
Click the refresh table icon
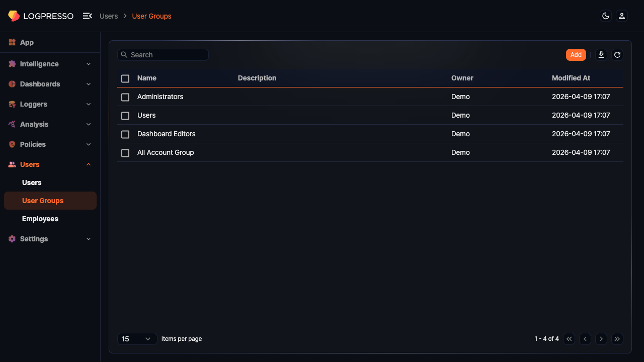pos(617,54)
